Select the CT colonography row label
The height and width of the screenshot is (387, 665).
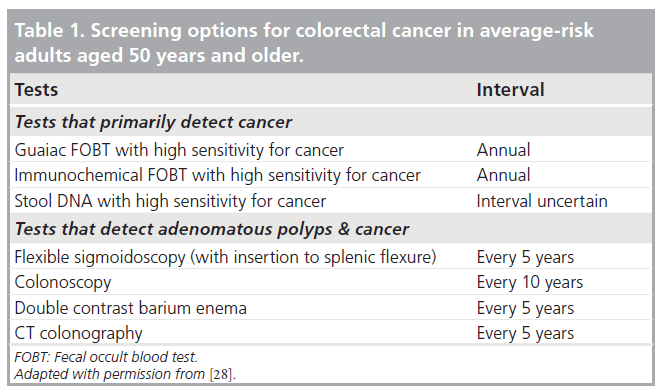tap(78, 333)
